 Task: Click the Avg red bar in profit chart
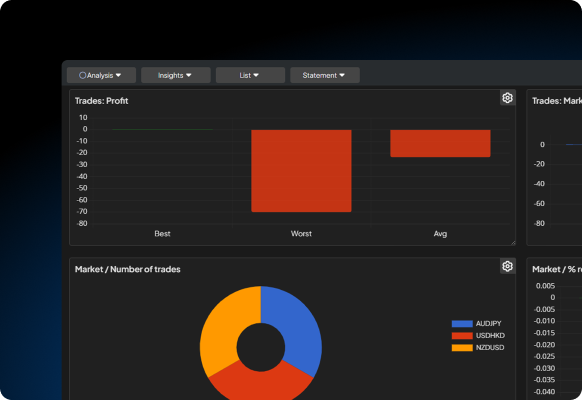(x=440, y=143)
